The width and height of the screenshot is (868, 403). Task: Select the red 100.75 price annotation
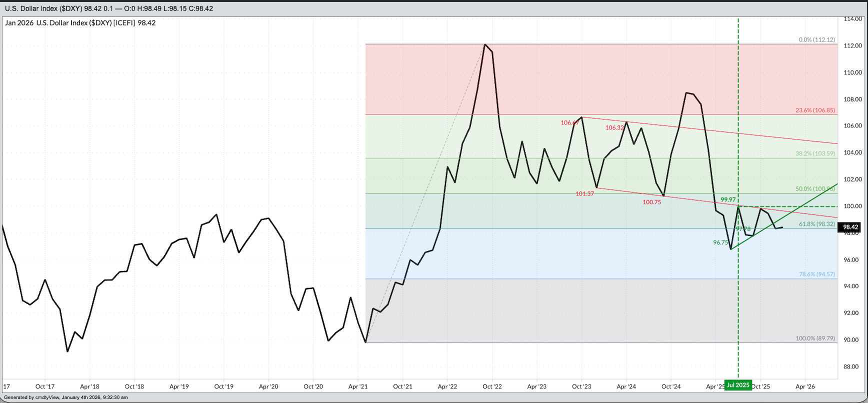[651, 202]
